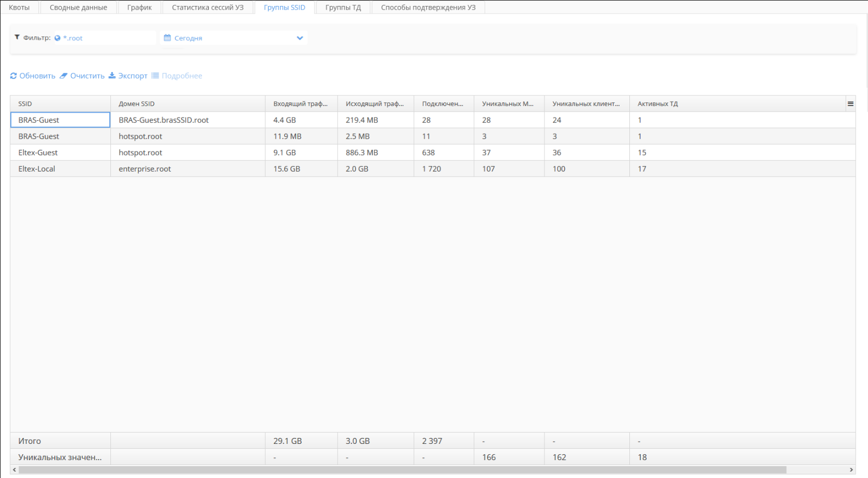Select the Способы подтверждения УЗ tab
Screen dimensions: 868x478
[428, 8]
